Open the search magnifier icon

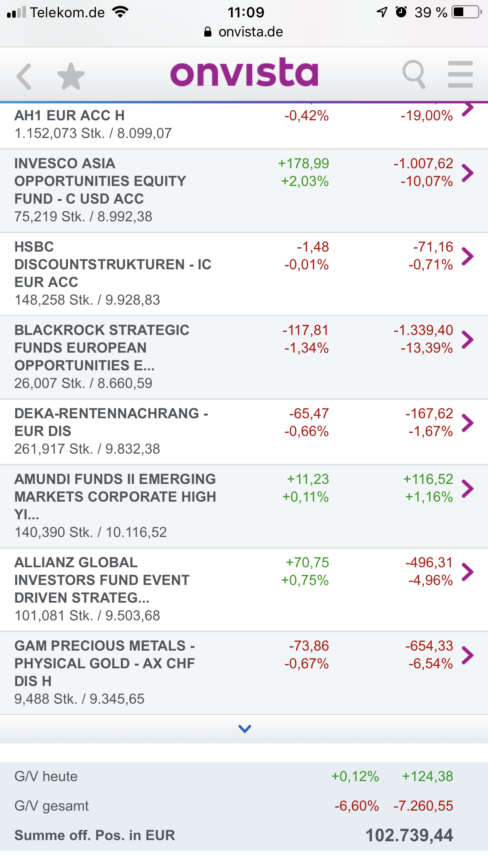click(x=414, y=74)
